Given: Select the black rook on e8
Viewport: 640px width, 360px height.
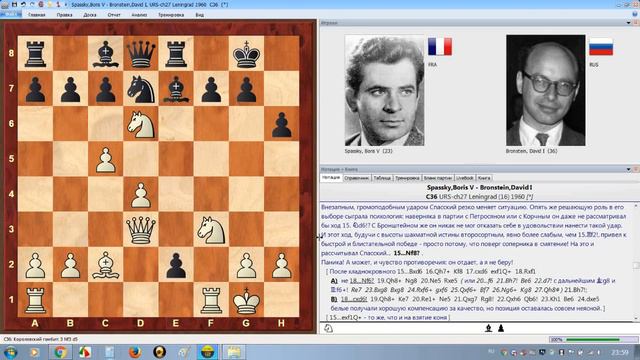Looking at the screenshot, I should (x=176, y=53).
